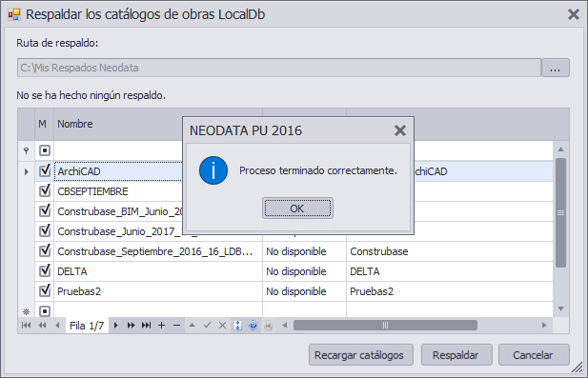Toggle the new row checkbox at bottom

(45, 311)
